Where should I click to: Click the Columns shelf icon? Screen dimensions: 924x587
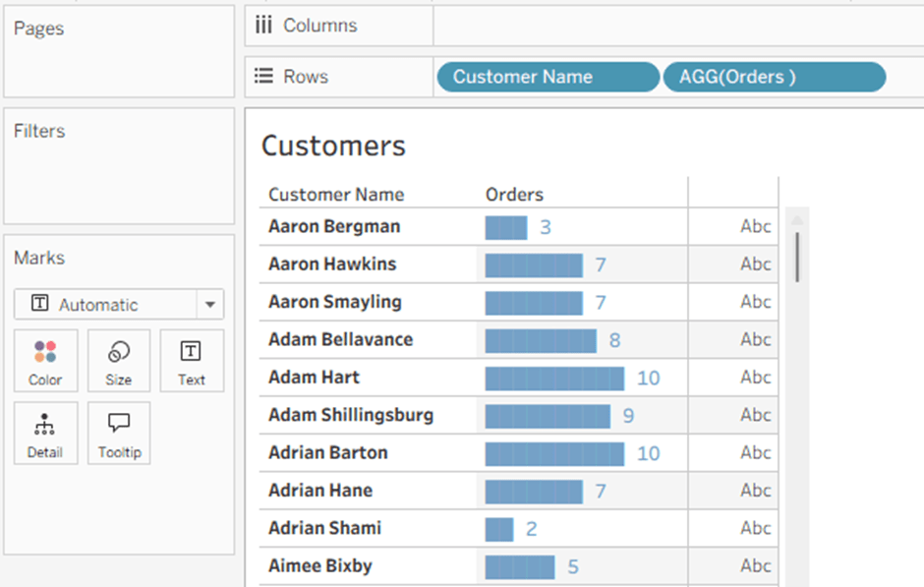(x=263, y=26)
